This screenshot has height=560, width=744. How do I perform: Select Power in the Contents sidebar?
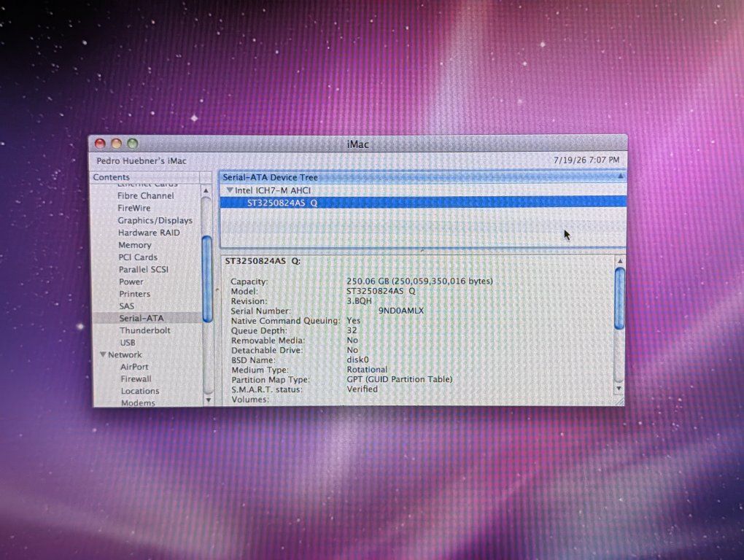click(131, 281)
